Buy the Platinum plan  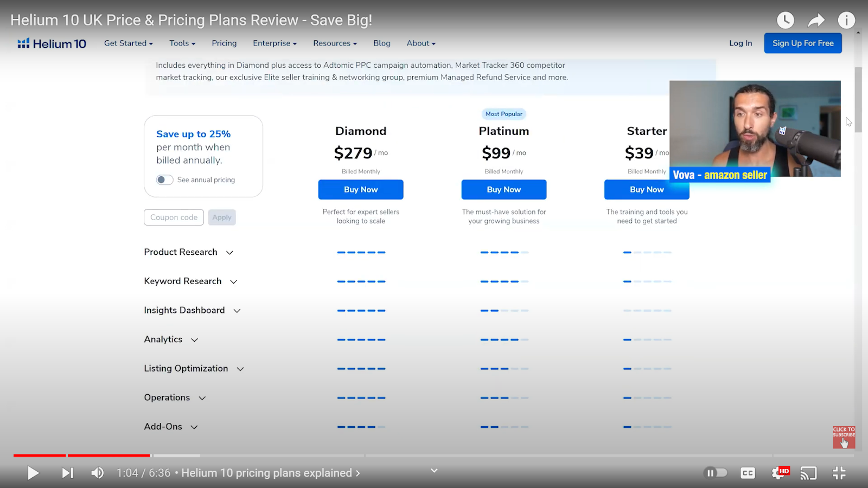pyautogui.click(x=504, y=190)
